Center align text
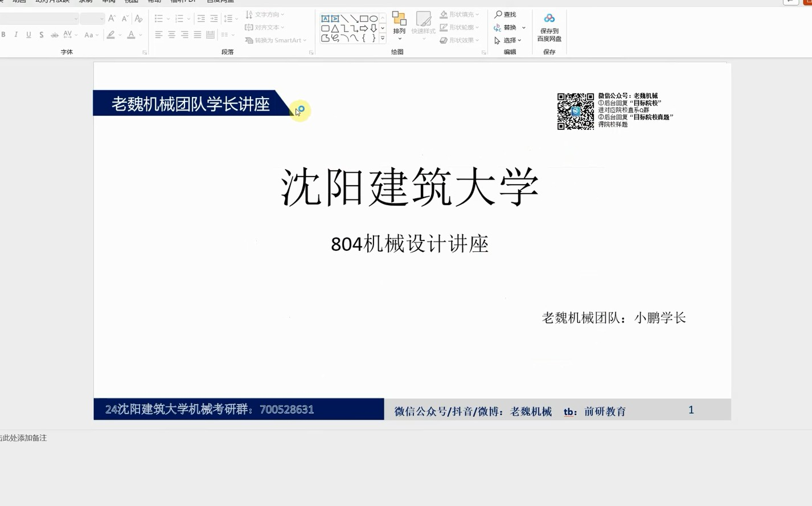 pos(171,35)
